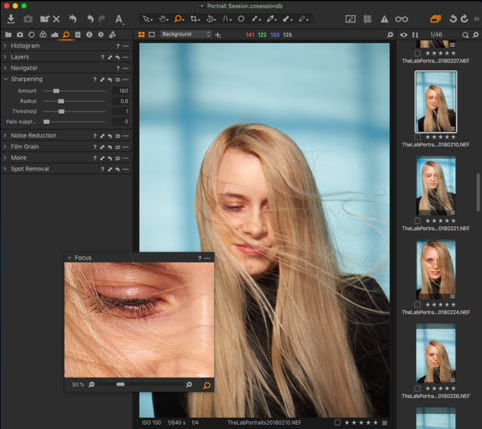Viewport: 482px width, 429px height.
Task: Switch viewer to single-image view mode
Action: coord(152,34)
